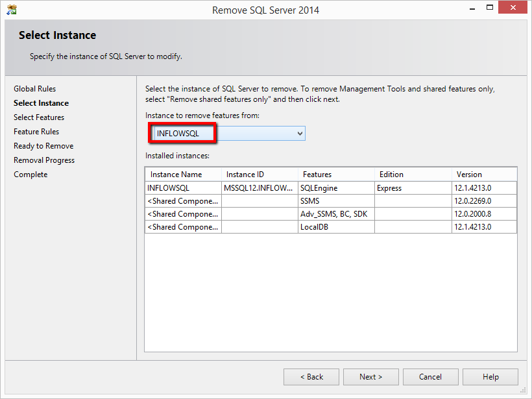Close the Remove SQL Server 2014 window

513,8
